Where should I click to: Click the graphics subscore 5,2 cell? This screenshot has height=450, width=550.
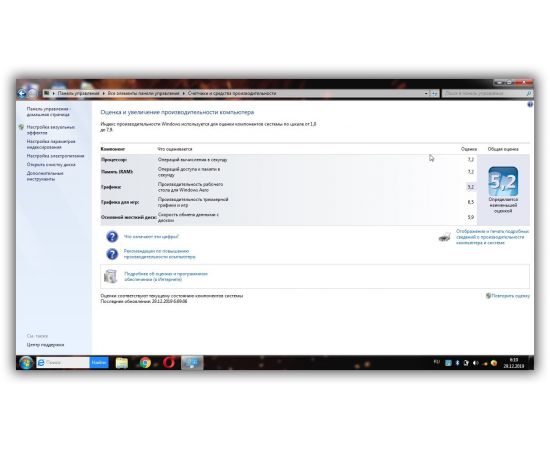(x=471, y=187)
